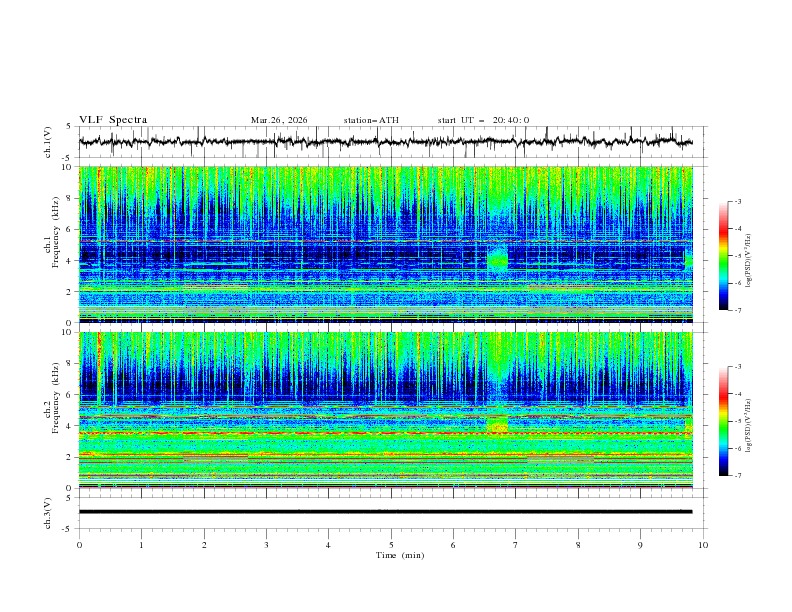
Task: Select the ch.1 color bar log(PSD) label
Action: pyautogui.click(x=749, y=260)
